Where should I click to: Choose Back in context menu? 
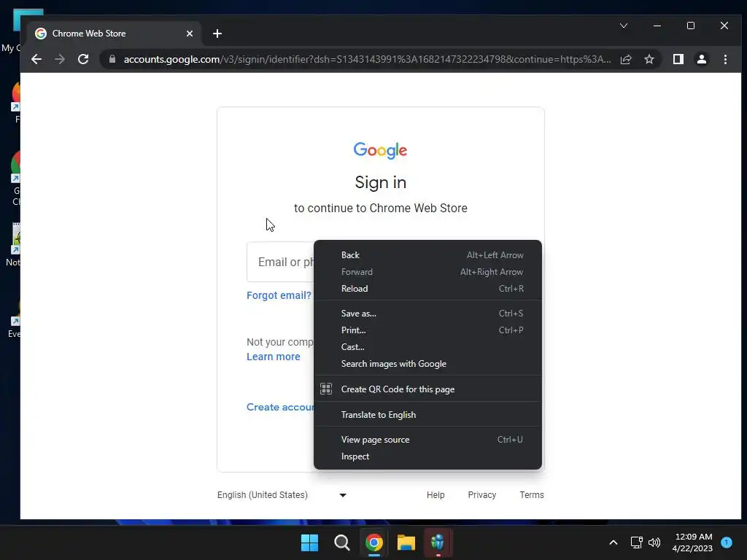(x=427, y=255)
